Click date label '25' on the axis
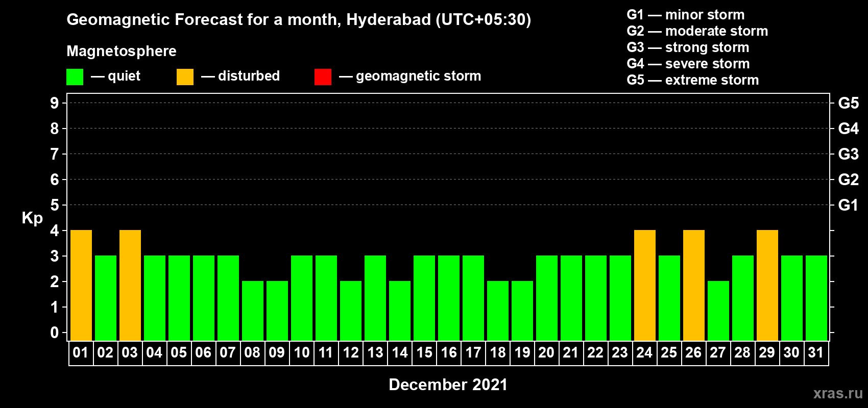This screenshot has width=868, height=408. point(669,352)
